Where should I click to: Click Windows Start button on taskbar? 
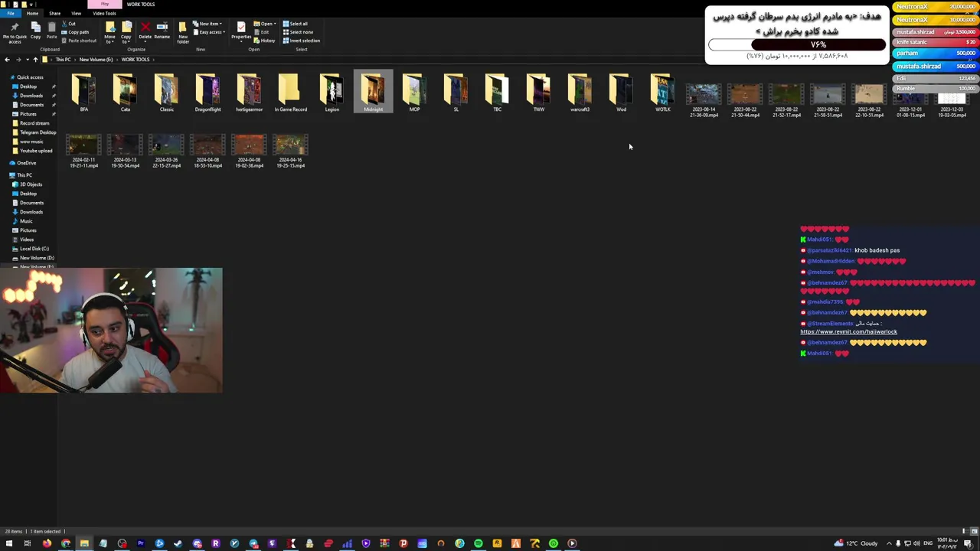click(x=8, y=543)
